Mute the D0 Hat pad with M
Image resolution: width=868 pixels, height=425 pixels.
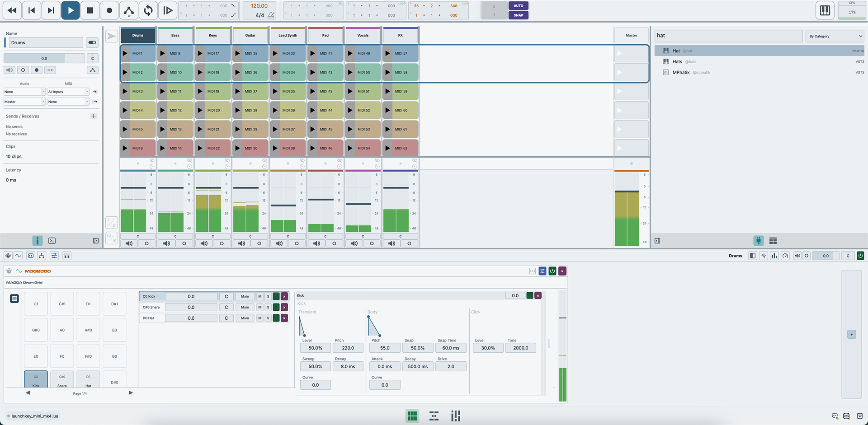(x=260, y=318)
